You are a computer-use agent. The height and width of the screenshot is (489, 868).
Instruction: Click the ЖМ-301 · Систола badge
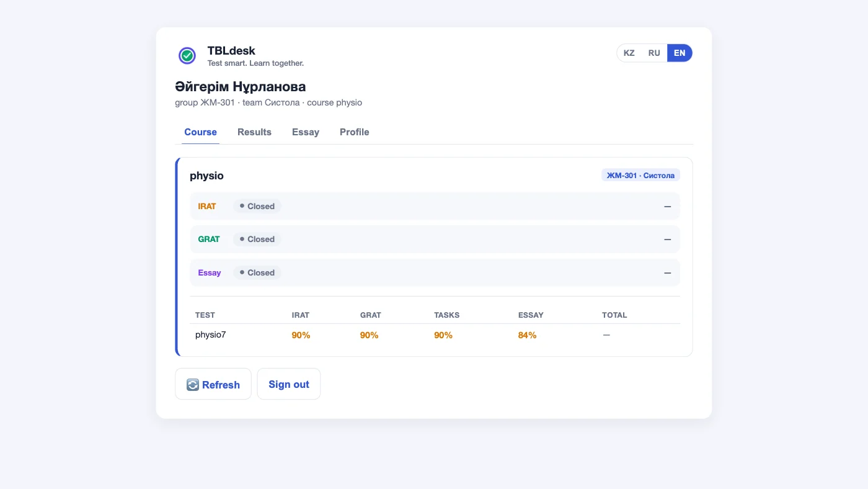point(640,176)
